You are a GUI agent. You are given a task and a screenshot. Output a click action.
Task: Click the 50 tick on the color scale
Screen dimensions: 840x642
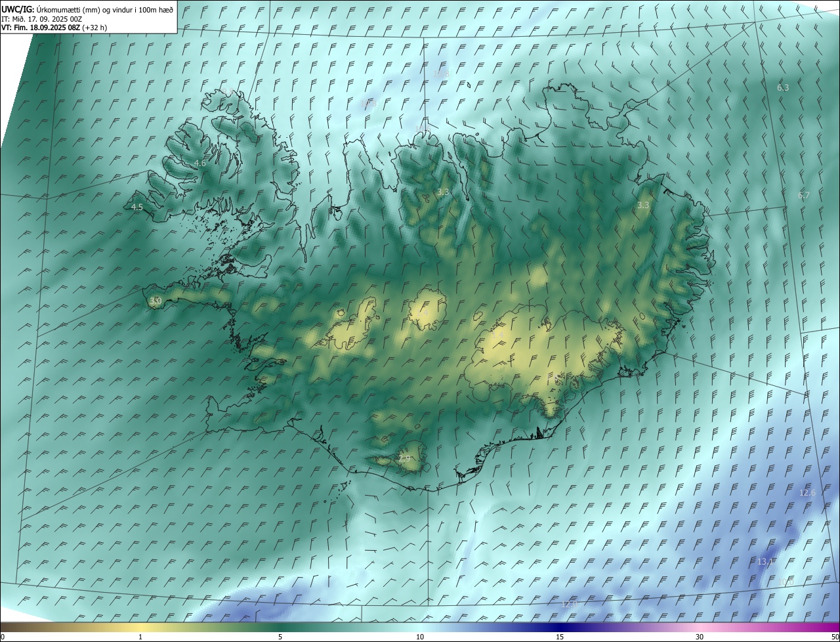click(835, 637)
